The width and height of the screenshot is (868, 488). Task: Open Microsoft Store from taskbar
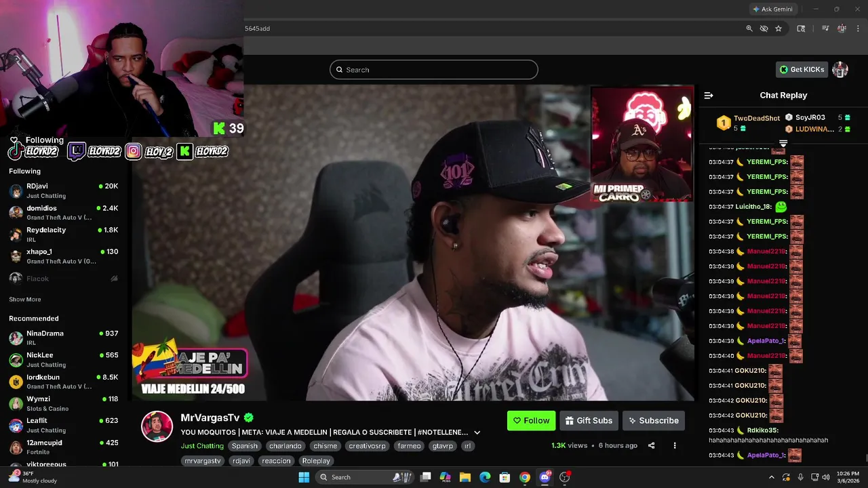pos(505,477)
